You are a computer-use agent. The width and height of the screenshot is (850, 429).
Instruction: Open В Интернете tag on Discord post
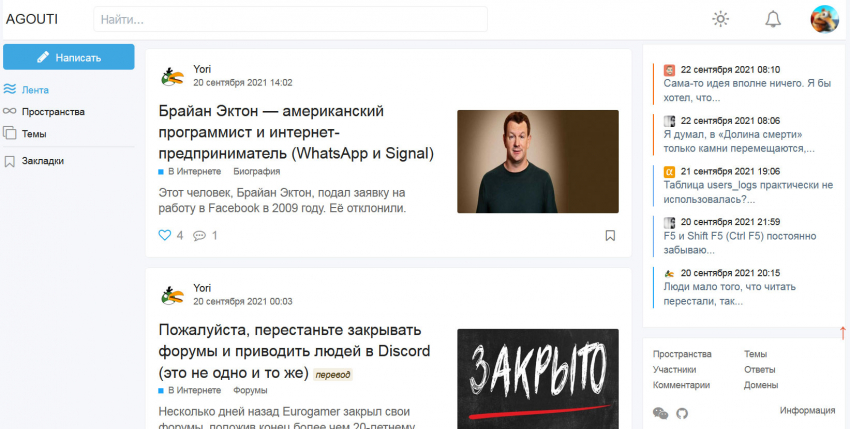point(194,390)
